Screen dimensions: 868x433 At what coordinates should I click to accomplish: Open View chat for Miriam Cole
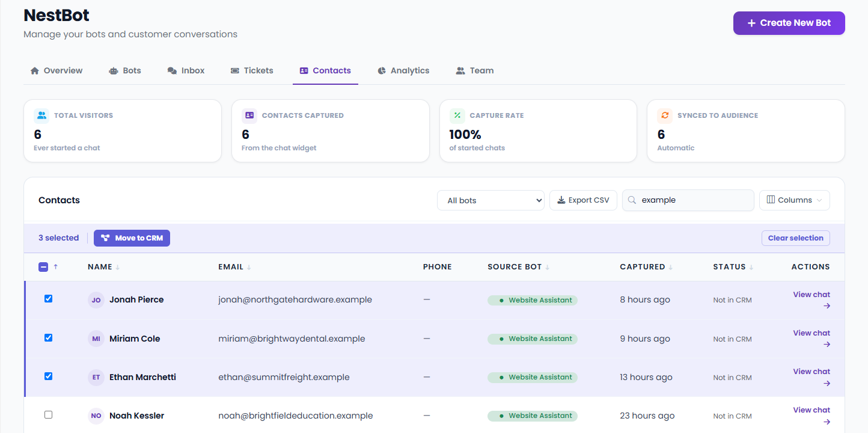click(811, 339)
